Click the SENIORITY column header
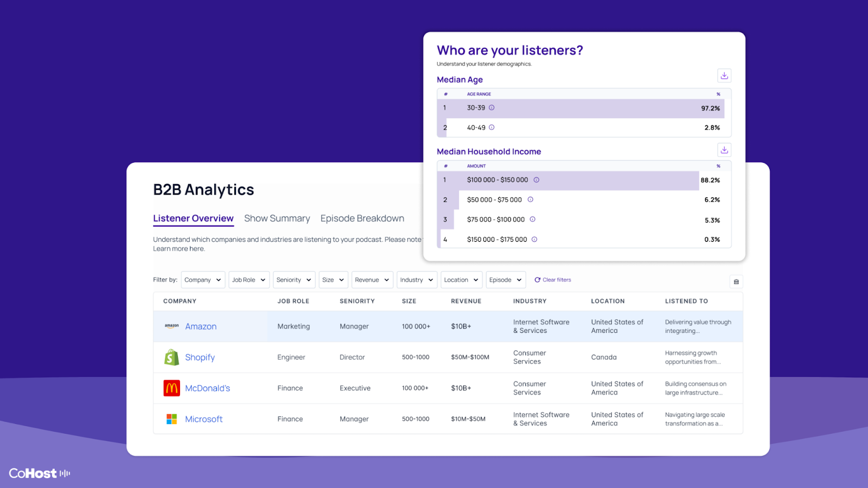 [x=357, y=301]
